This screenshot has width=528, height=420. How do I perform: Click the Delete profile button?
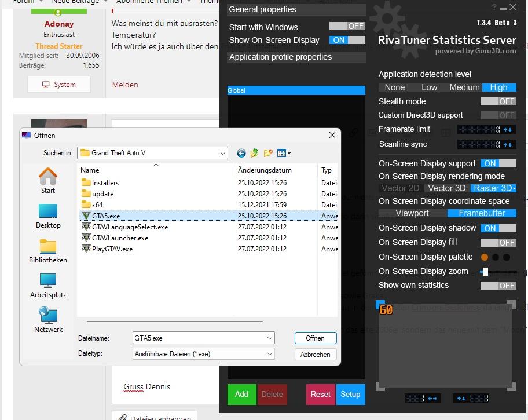[272, 394]
